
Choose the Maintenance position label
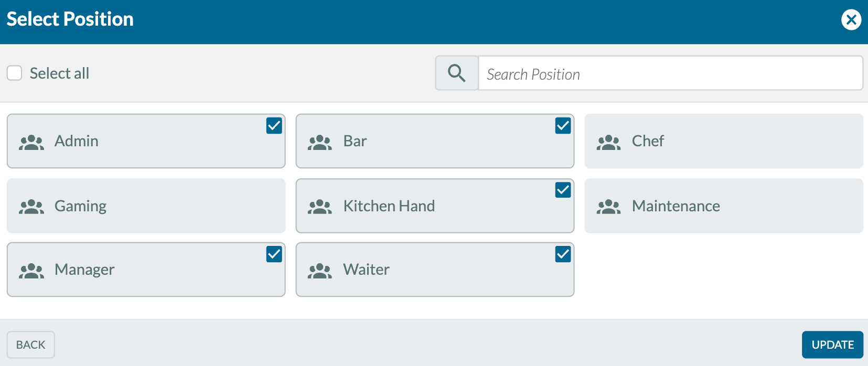[676, 206]
